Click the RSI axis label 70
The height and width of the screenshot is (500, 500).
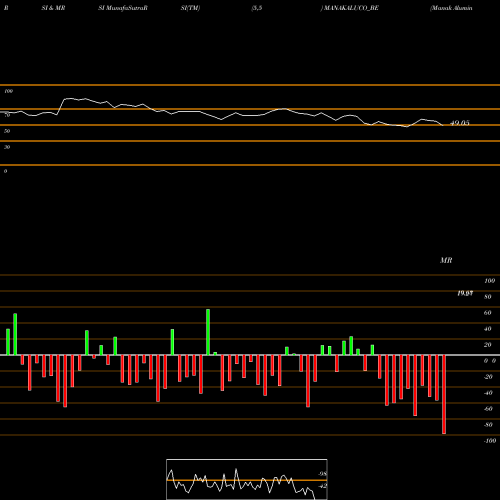[7, 115]
